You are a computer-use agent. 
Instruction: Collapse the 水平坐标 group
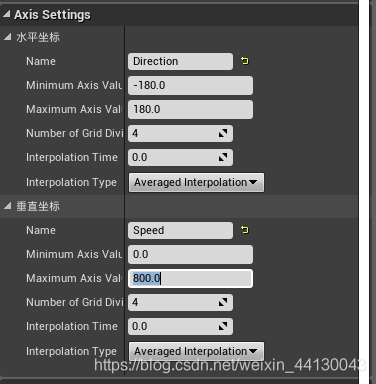point(8,37)
